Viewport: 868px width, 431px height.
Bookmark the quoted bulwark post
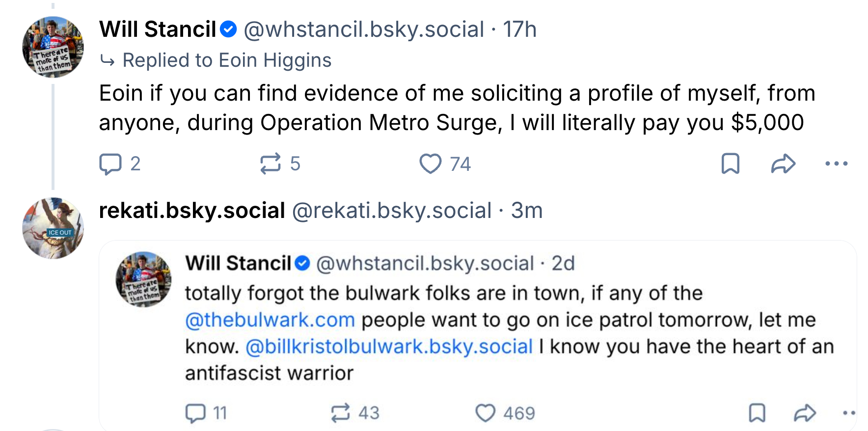pyautogui.click(x=757, y=413)
